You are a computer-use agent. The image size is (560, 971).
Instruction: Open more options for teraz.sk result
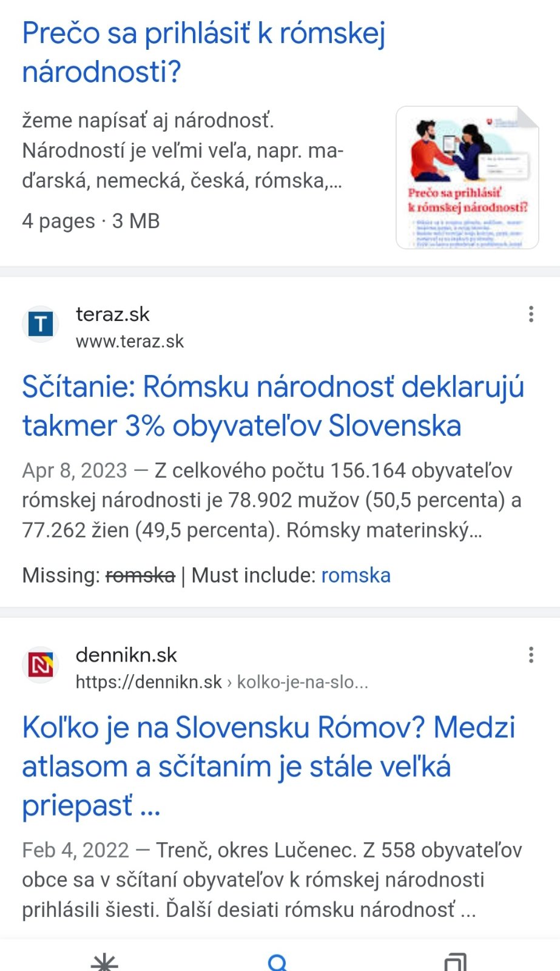coord(531,314)
